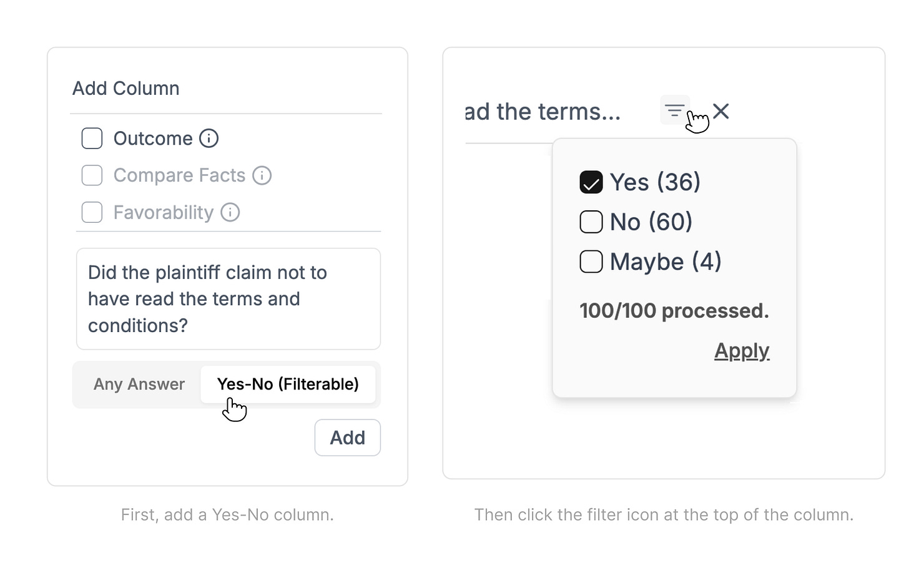Open the Favorability info icon
Screen dimensions: 909x588
pyautogui.click(x=230, y=212)
